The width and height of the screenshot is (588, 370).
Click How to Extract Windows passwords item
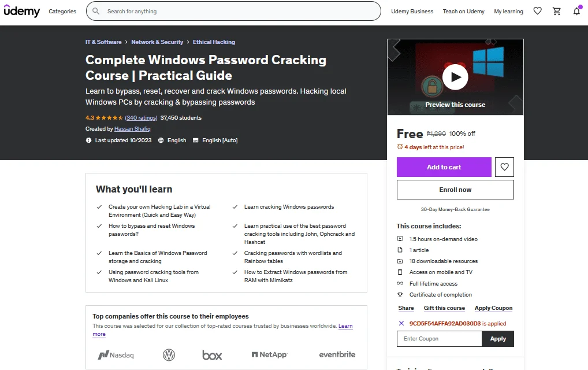point(296,276)
